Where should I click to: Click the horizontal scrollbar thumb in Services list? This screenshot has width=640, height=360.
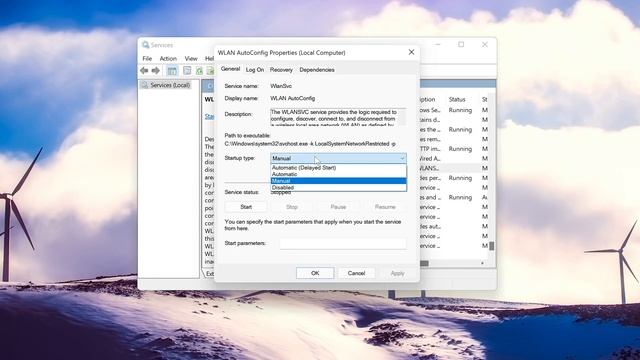[424, 263]
